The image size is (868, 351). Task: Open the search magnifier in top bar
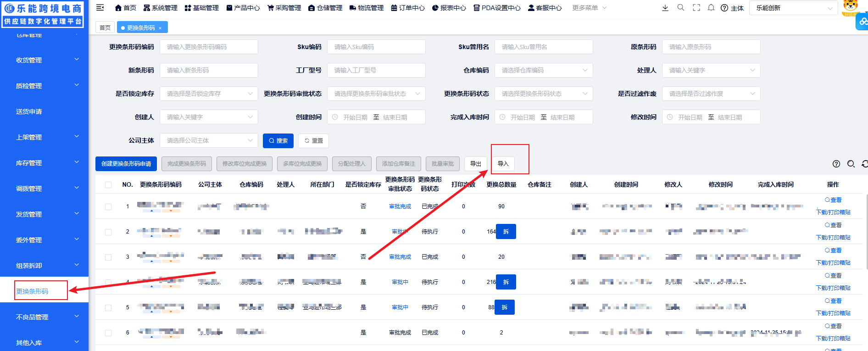[x=681, y=8]
